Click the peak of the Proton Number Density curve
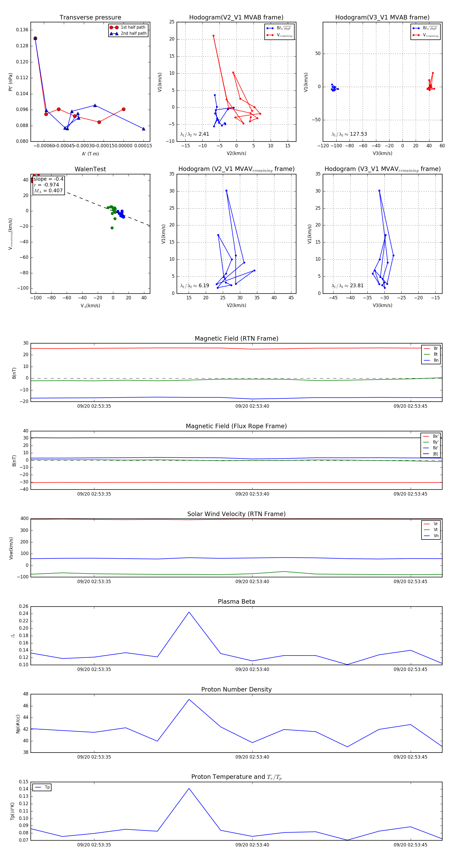 point(189,699)
